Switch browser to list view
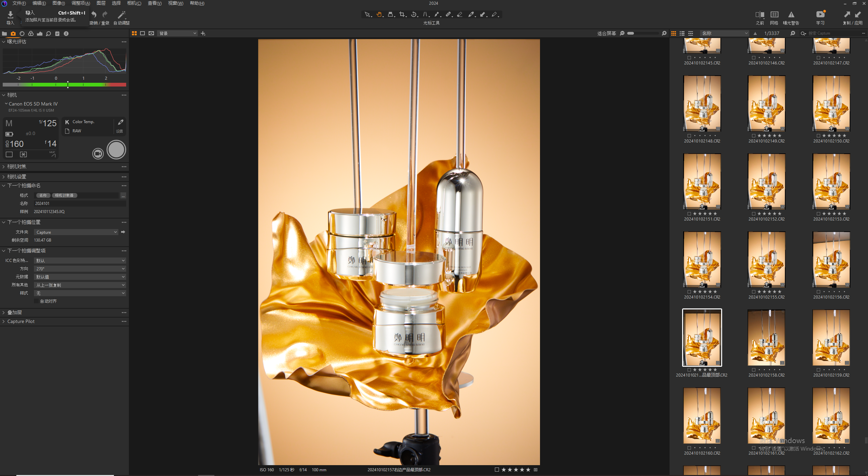Image resolution: width=868 pixels, height=476 pixels. pos(682,33)
